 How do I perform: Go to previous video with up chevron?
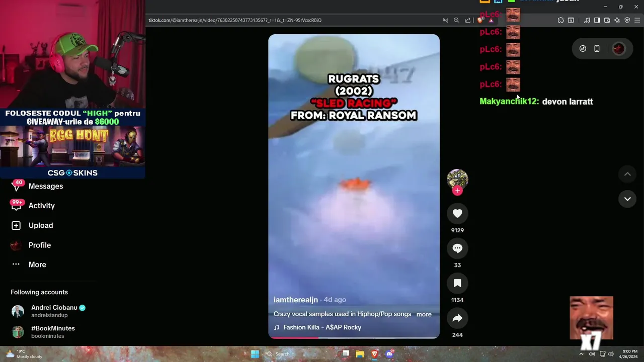(627, 174)
